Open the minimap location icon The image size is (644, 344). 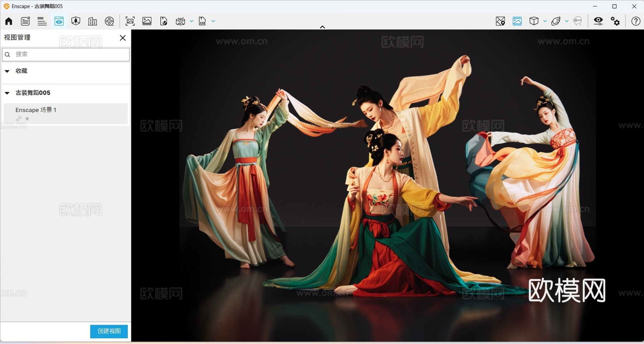pyautogui.click(x=500, y=21)
